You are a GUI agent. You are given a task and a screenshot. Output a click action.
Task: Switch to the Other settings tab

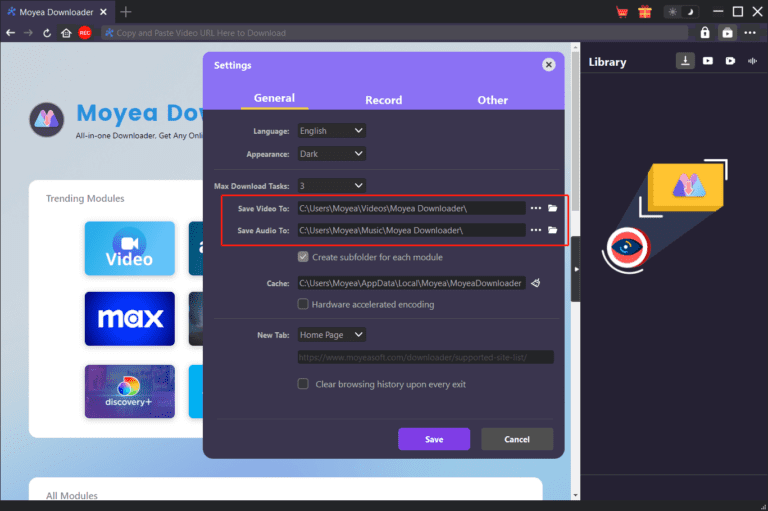(x=492, y=100)
